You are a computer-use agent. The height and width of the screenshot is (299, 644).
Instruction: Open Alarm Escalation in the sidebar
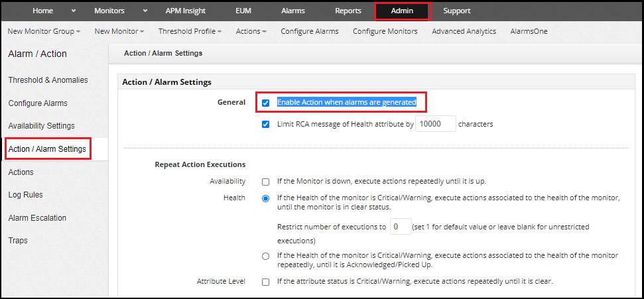(x=37, y=218)
